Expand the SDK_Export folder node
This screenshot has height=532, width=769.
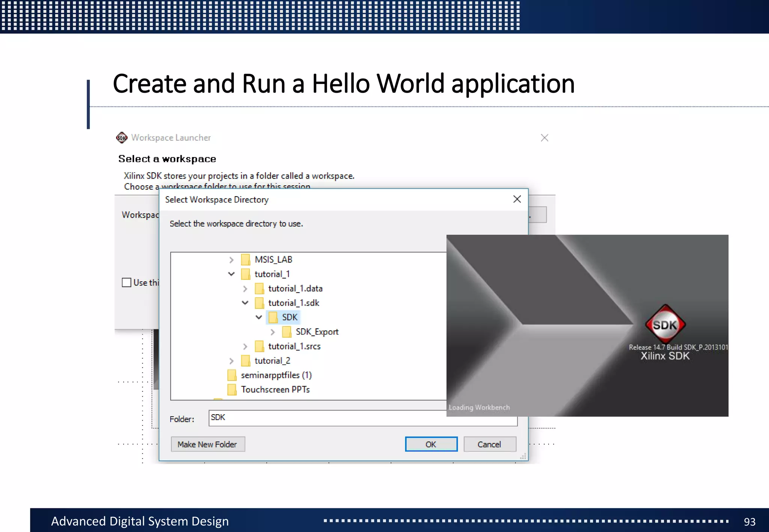[273, 332]
